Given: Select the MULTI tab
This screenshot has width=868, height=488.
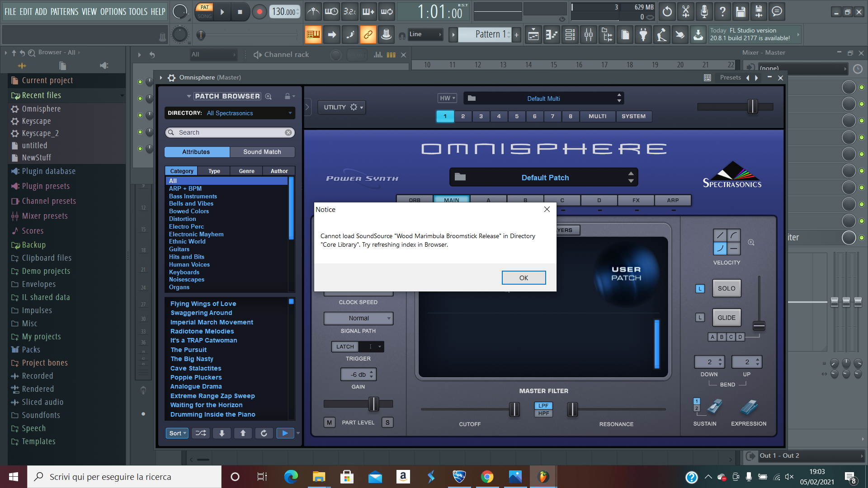Looking at the screenshot, I should [598, 116].
